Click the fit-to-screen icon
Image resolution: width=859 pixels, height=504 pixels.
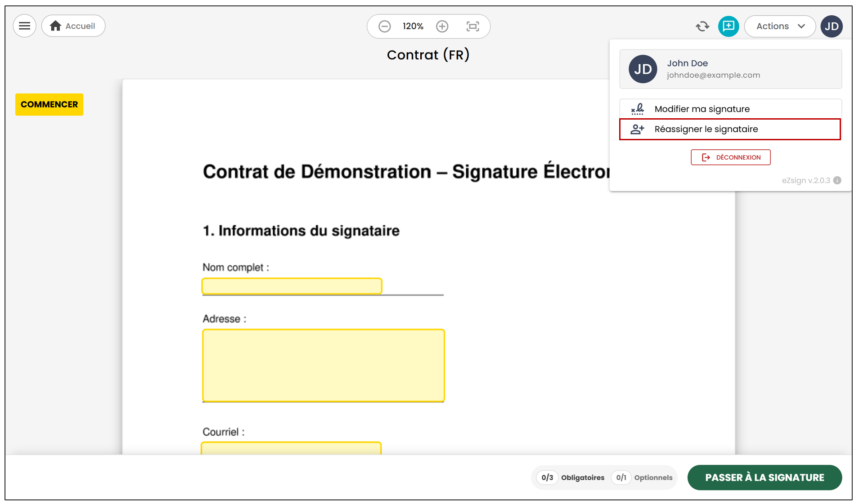pyautogui.click(x=472, y=27)
